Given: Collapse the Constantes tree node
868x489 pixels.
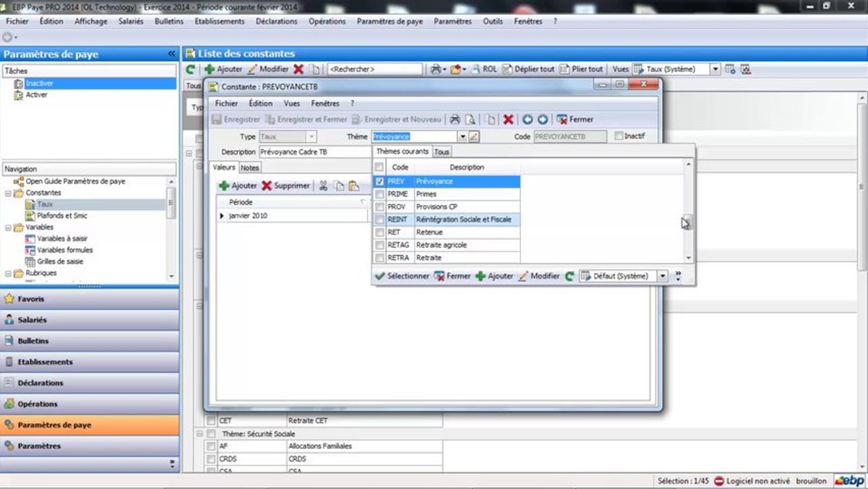Looking at the screenshot, I should [8, 193].
